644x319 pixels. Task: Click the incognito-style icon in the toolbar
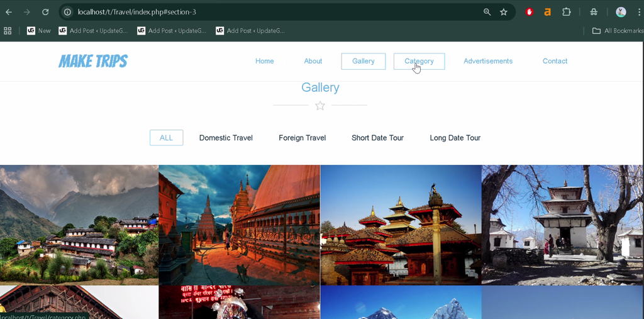pos(594,13)
